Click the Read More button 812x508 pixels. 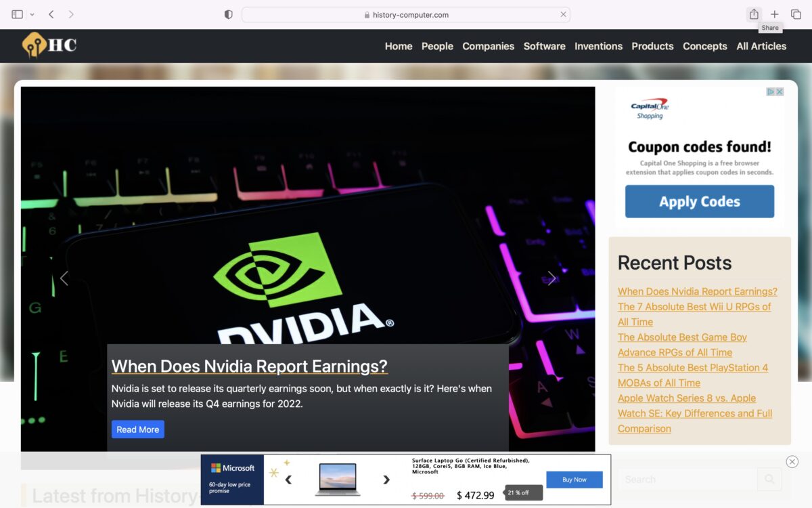point(137,429)
